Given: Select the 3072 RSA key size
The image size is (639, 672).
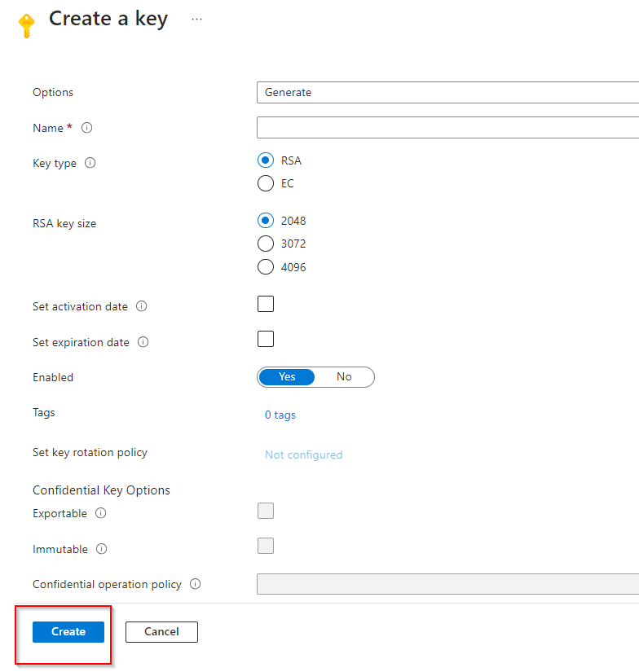Looking at the screenshot, I should [266, 243].
